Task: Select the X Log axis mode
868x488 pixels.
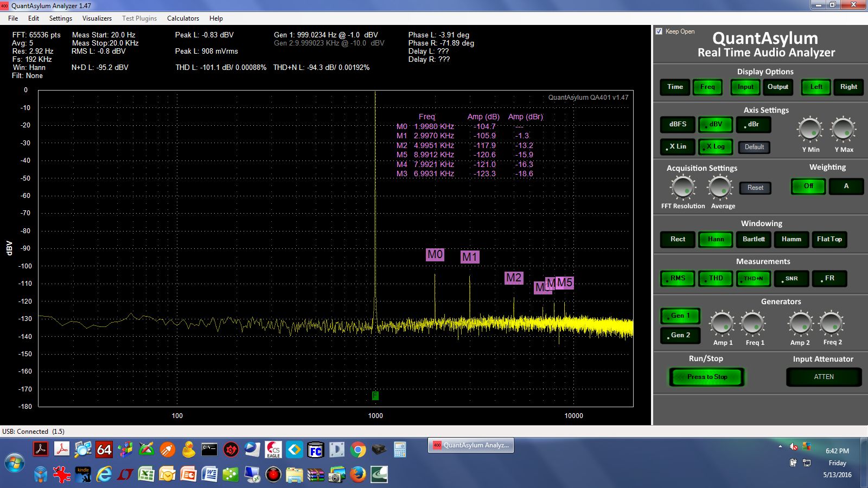Action: click(716, 147)
